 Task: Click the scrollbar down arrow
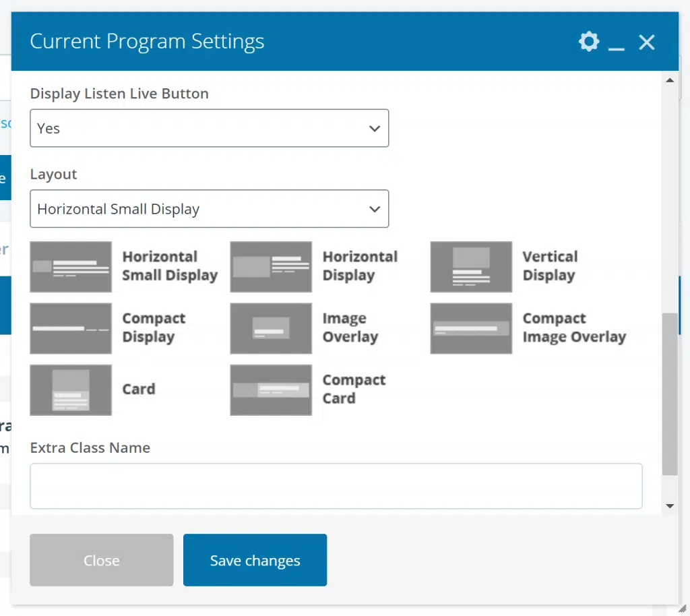click(x=670, y=505)
